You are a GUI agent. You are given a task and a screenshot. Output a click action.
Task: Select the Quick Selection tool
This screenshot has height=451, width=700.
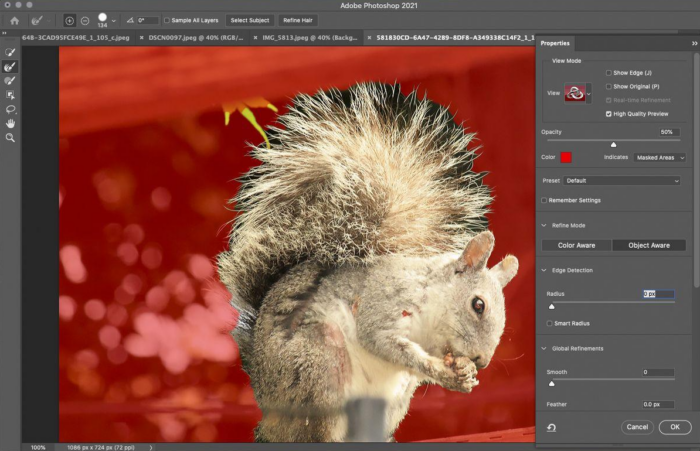[10, 52]
